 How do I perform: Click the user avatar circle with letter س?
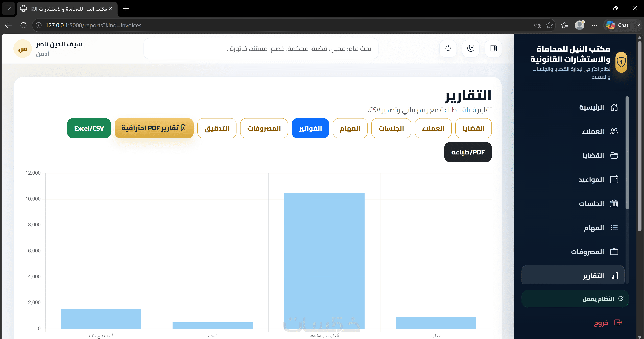pyautogui.click(x=22, y=49)
